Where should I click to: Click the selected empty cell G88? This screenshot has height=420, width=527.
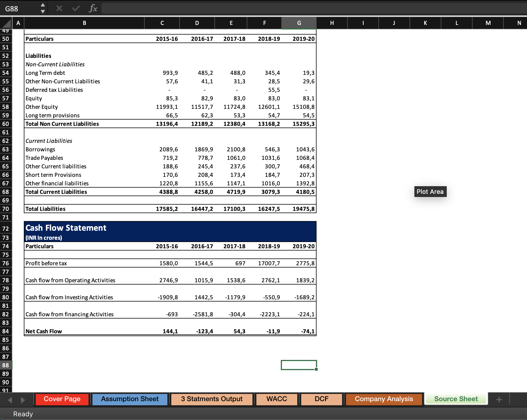[299, 365]
